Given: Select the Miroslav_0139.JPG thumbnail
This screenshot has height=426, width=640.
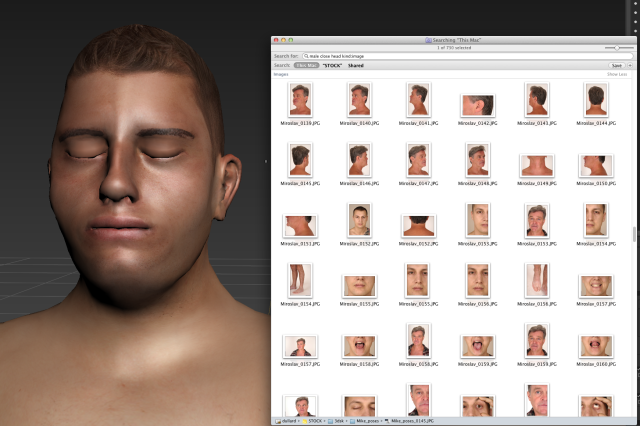Looking at the screenshot, I should pyautogui.click(x=300, y=100).
